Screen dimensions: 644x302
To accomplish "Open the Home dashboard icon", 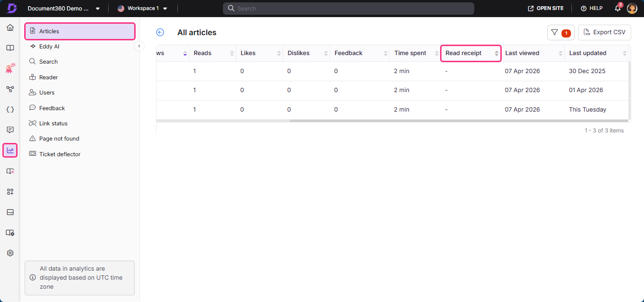I will [10, 28].
